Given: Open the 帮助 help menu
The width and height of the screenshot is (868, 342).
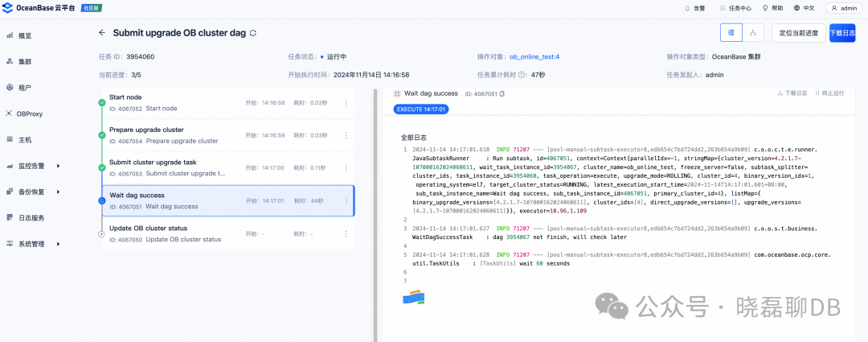Looking at the screenshot, I should (x=773, y=8).
